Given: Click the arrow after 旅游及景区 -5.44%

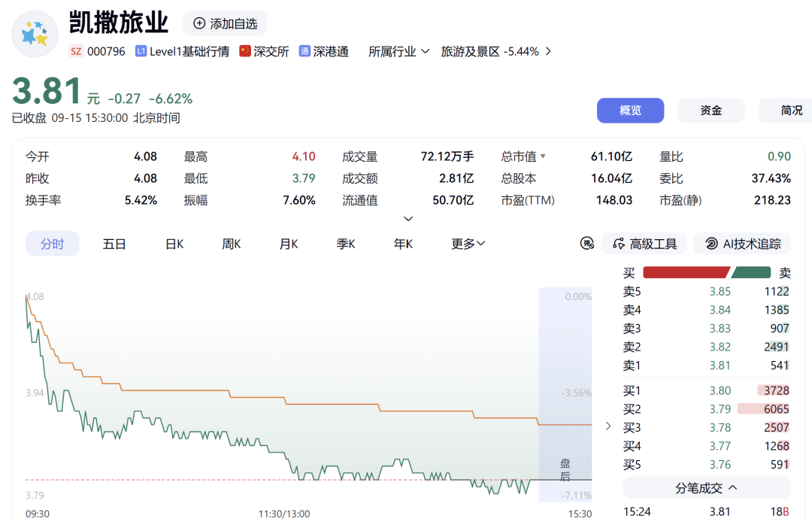Looking at the screenshot, I should tap(548, 51).
